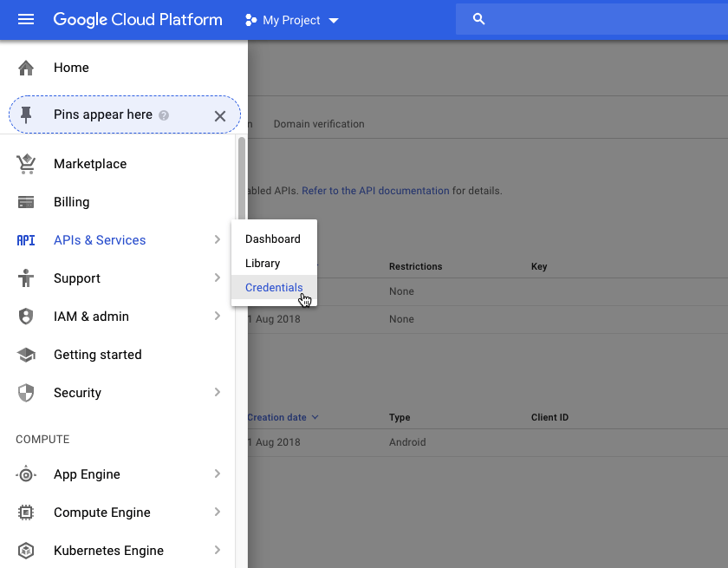Select Dashboard from the flyout menu
Image resolution: width=728 pixels, height=568 pixels.
pos(273,238)
